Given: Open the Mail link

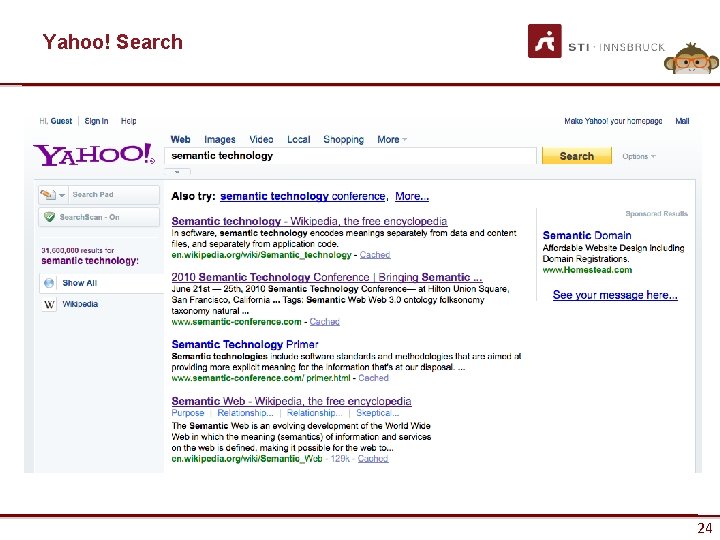Looking at the screenshot, I should point(682,121).
